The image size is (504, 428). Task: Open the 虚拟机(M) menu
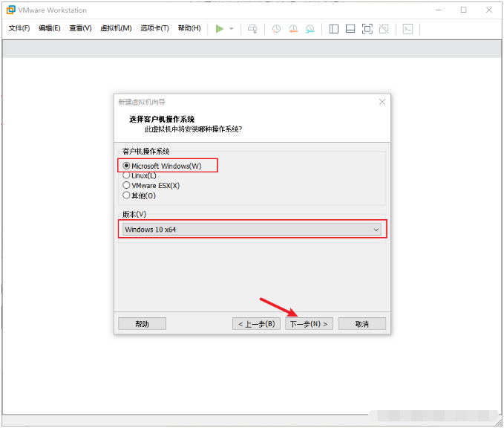point(115,28)
